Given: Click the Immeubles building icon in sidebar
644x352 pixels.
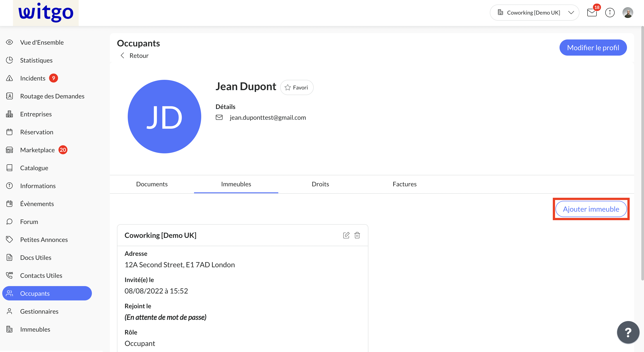Looking at the screenshot, I should [9, 329].
